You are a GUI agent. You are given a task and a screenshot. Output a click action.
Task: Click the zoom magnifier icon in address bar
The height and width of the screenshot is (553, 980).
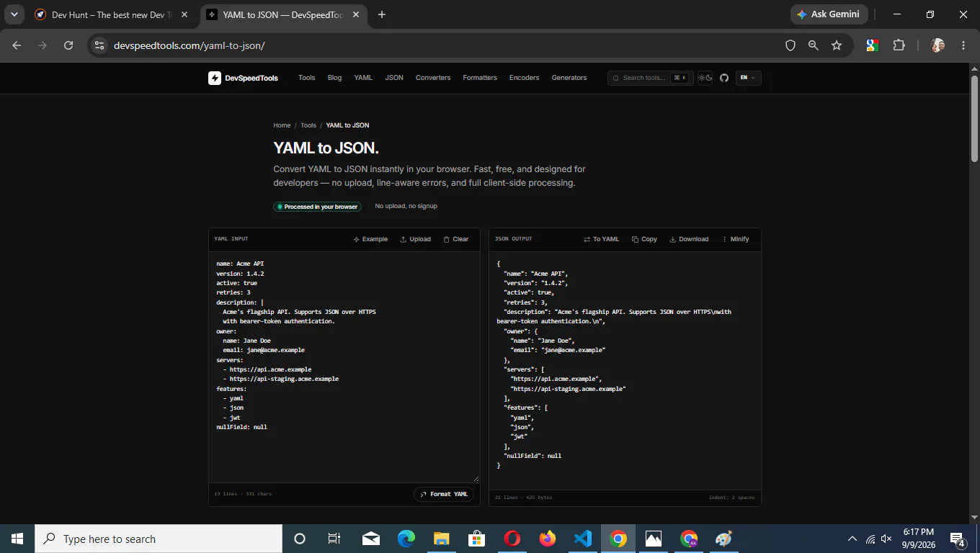[814, 45]
